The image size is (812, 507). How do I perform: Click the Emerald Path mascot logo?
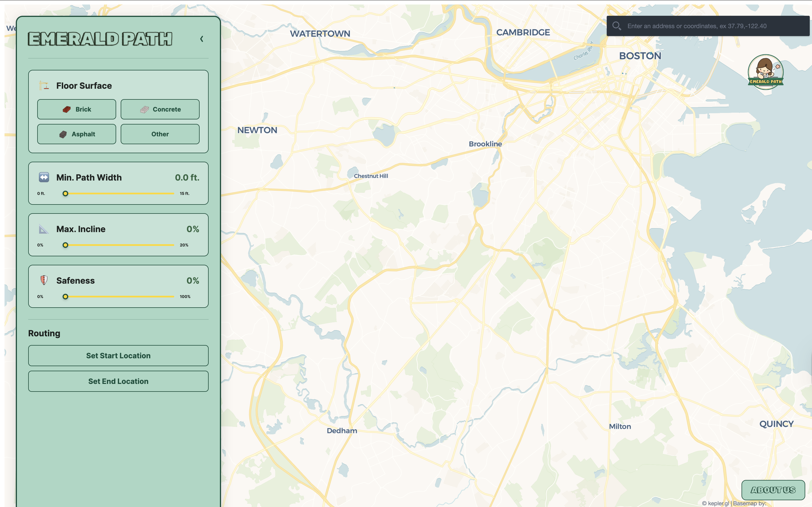coord(765,72)
